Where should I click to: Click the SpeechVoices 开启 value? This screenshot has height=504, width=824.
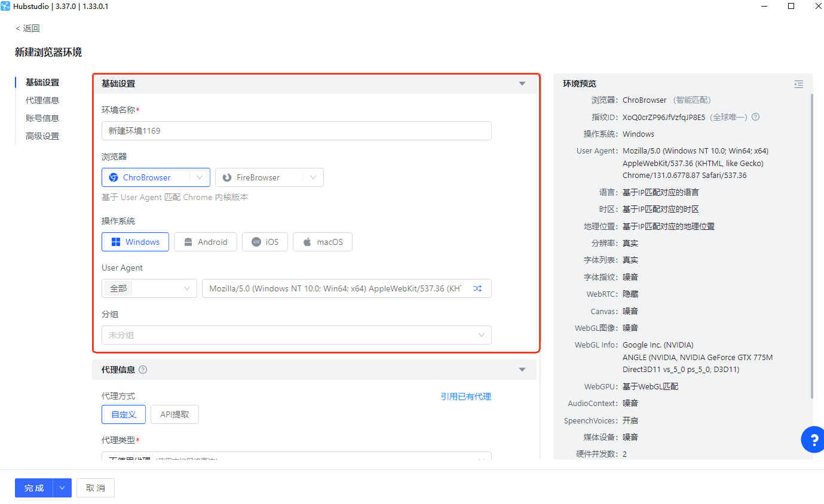630,420
